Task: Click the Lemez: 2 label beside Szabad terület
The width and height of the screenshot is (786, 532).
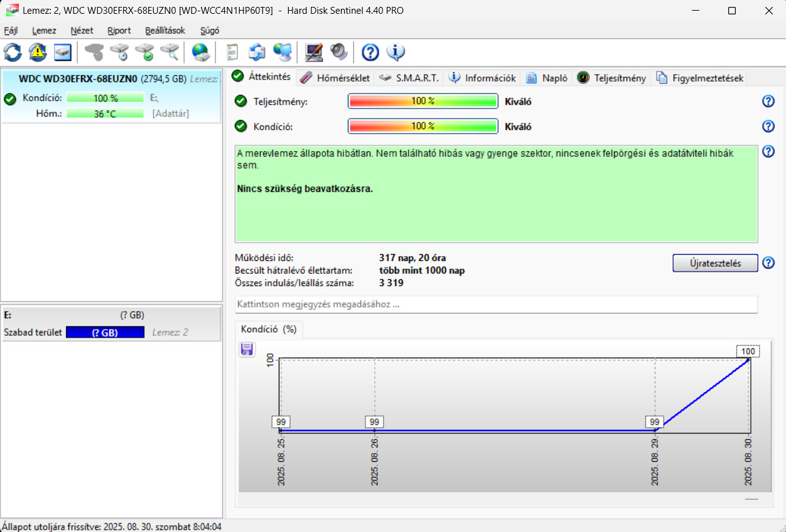Action: tap(170, 332)
